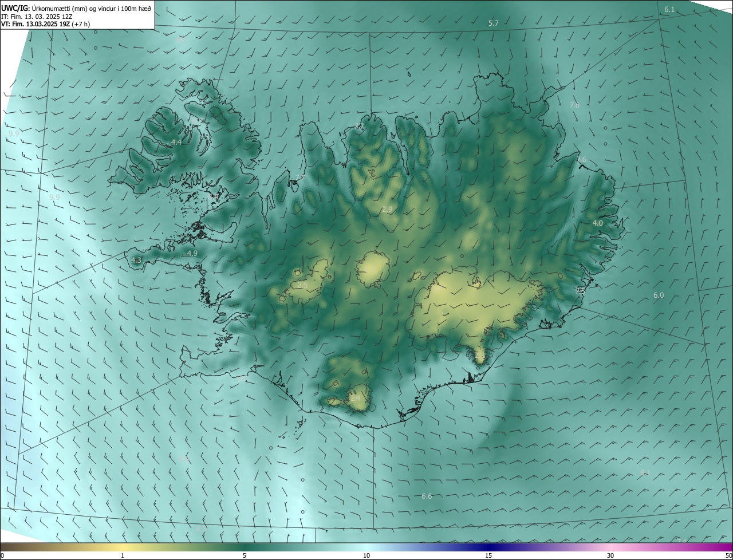Image resolution: width=733 pixels, height=560 pixels.
Task: Select the 8.1 value label
Action: tap(645, 472)
